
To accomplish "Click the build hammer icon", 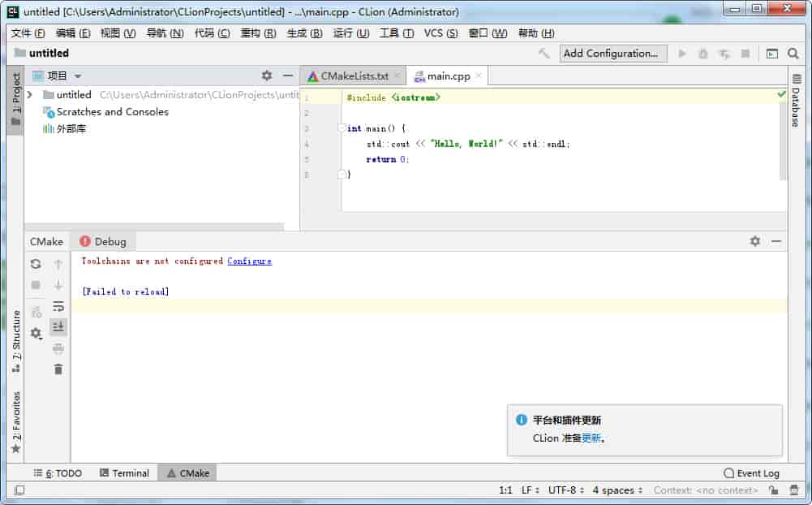I will coord(543,54).
